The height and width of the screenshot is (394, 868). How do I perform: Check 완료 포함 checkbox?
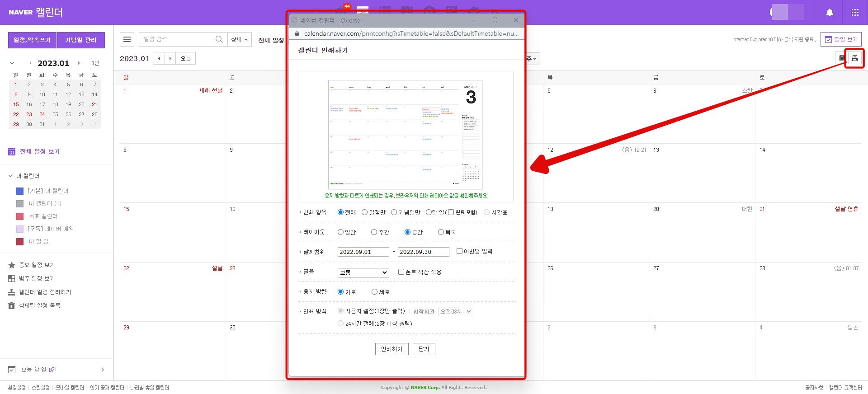(451, 212)
